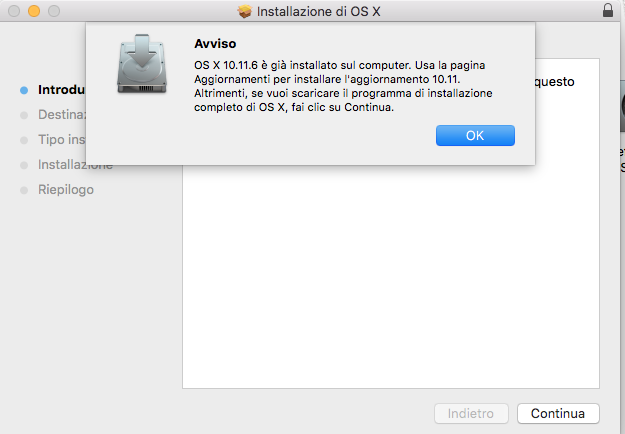Screen dimensions: 625x434
Task: Click the blue bullet beside Introdu
Action: [x=24, y=90]
